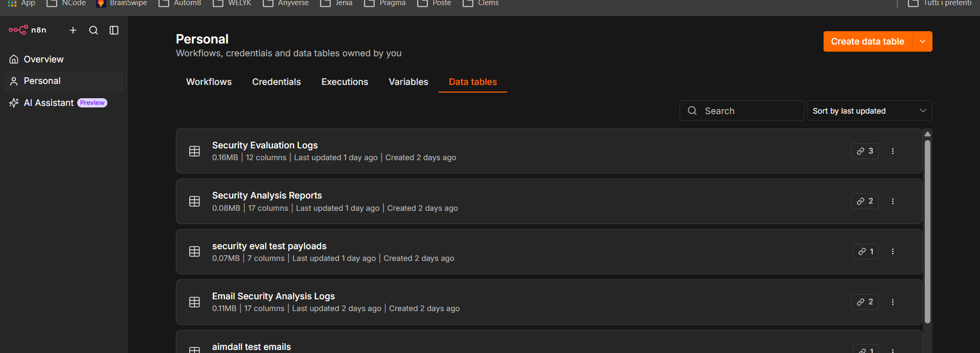Open the Autom8 bookmark folder
The image size is (980, 353).
pyautogui.click(x=180, y=3)
